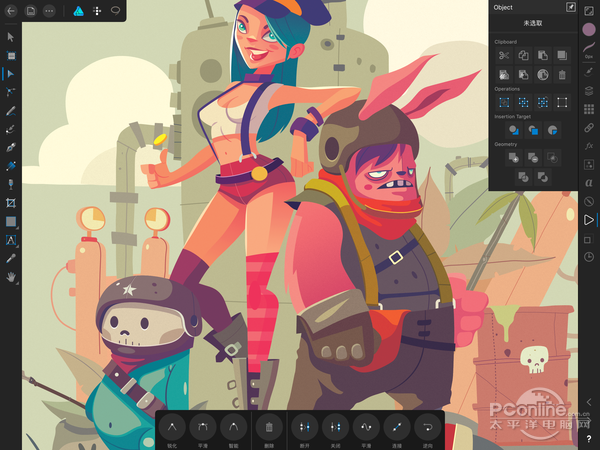Viewport: 600px width, 450px height.
Task: Click the Delete trash icon in Clipboard
Action: point(562,75)
